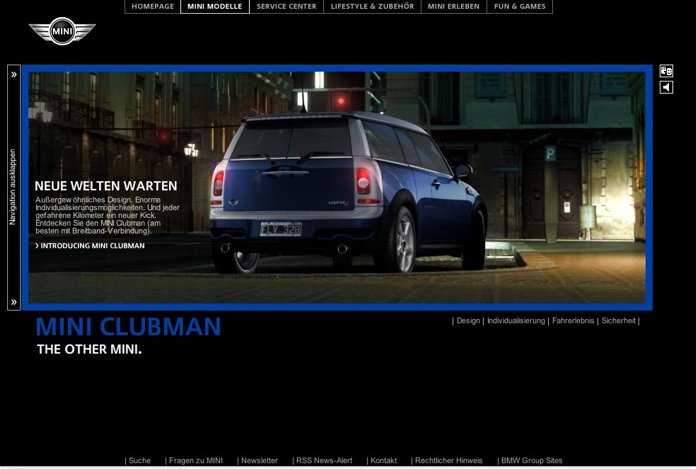This screenshot has width=696, height=469.
Task: Open the Fahrerlebnis section link
Action: pos(573,321)
